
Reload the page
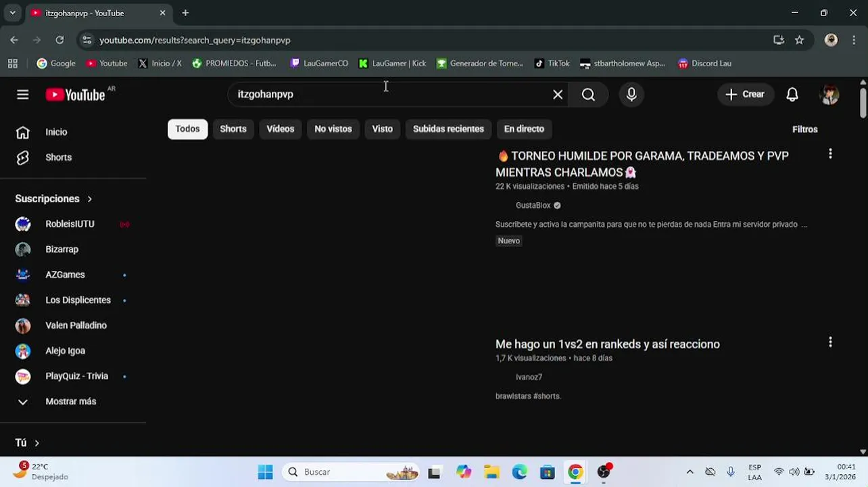pyautogui.click(x=59, y=40)
